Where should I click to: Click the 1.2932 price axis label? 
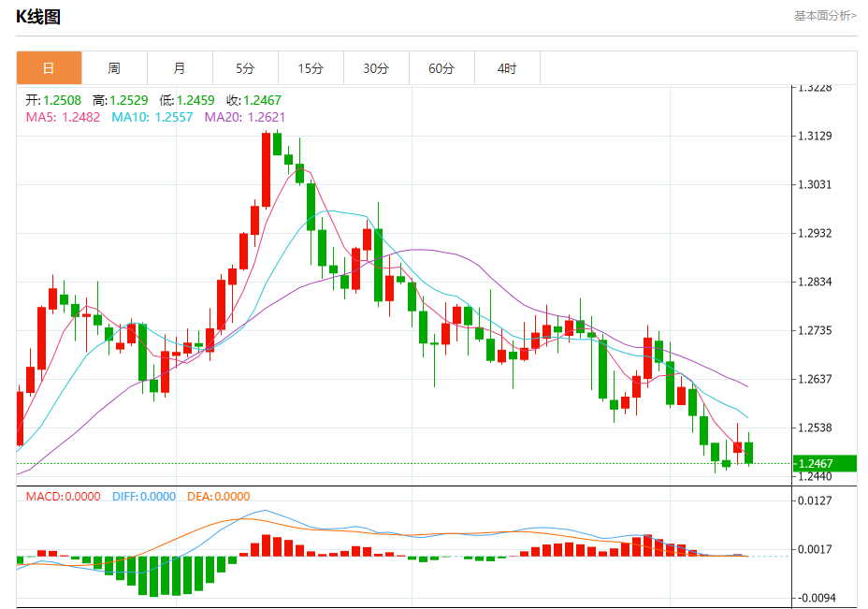click(815, 234)
